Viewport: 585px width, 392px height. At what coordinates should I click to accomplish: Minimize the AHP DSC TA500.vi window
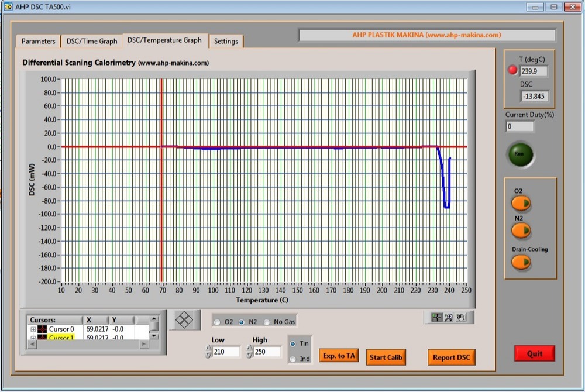tap(535, 7)
